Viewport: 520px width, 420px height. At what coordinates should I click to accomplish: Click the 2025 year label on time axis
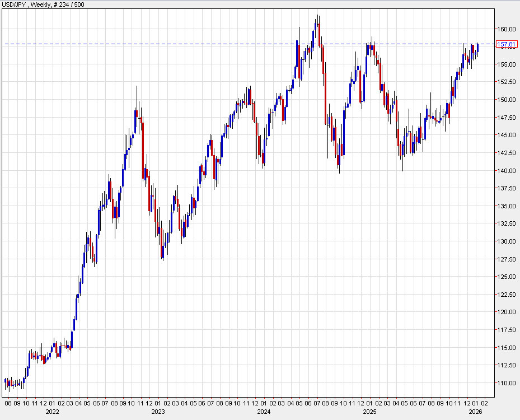(x=369, y=411)
